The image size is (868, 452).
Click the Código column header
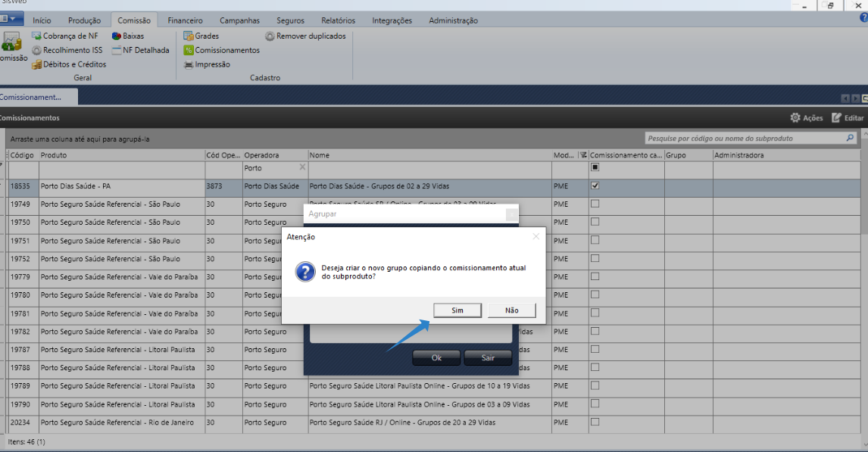pos(22,155)
